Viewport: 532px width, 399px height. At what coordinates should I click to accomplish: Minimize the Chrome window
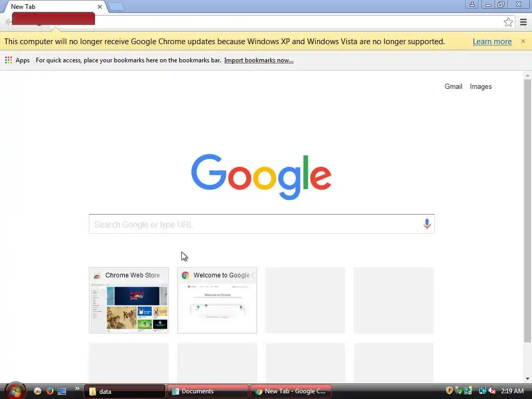[x=488, y=4]
